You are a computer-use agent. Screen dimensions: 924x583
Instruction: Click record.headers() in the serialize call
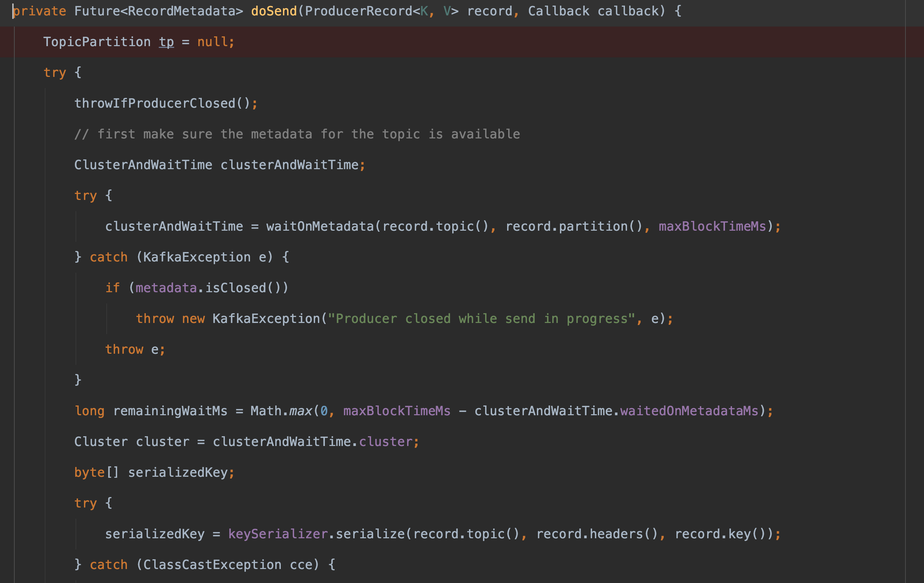point(597,534)
